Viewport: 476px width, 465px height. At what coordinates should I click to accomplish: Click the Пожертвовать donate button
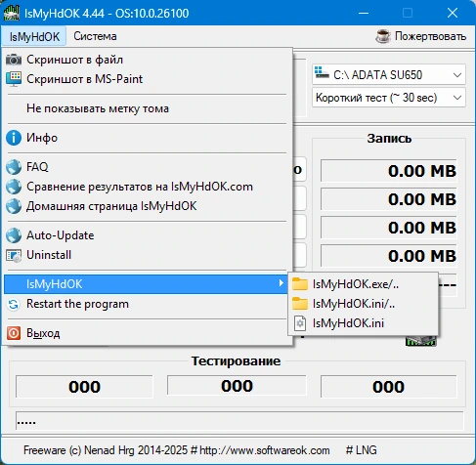(x=421, y=36)
